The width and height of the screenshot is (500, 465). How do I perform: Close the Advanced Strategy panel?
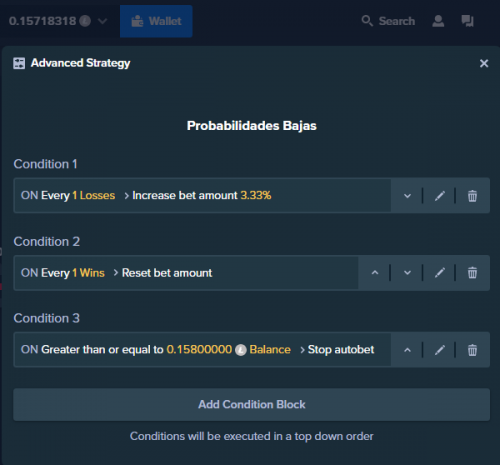coord(484,63)
